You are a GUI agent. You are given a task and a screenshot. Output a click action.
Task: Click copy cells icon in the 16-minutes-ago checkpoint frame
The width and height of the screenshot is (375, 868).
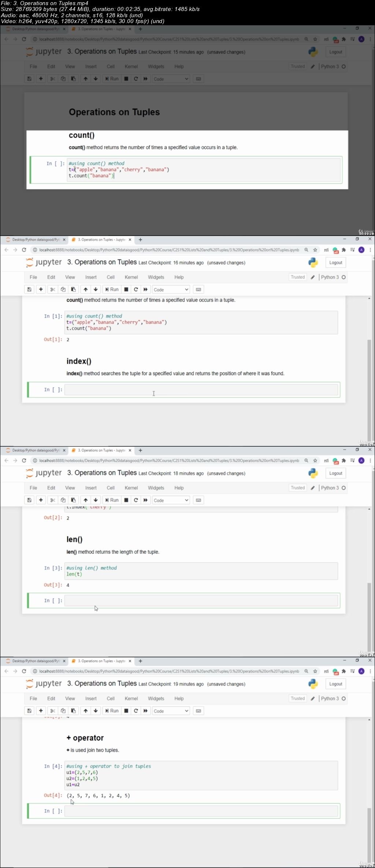tap(63, 289)
